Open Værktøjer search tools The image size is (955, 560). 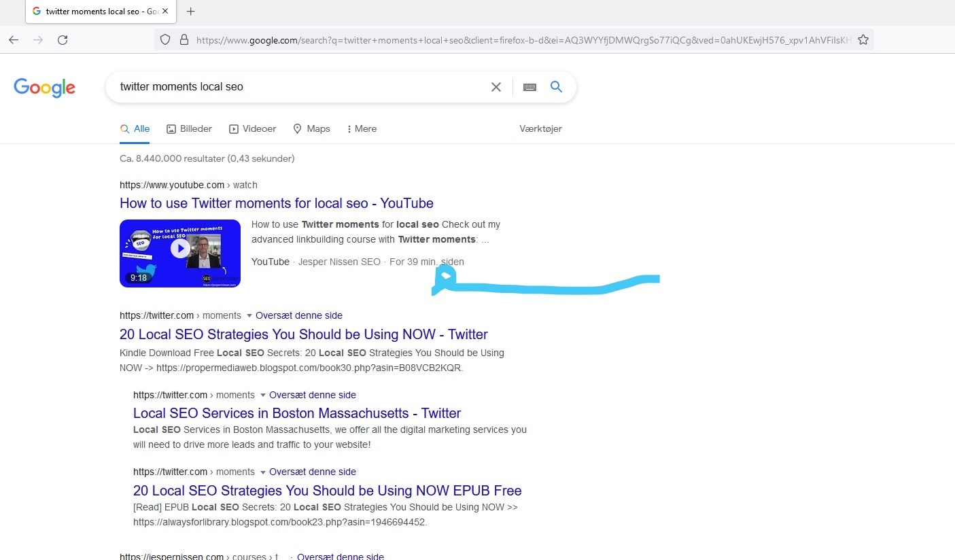coord(541,128)
